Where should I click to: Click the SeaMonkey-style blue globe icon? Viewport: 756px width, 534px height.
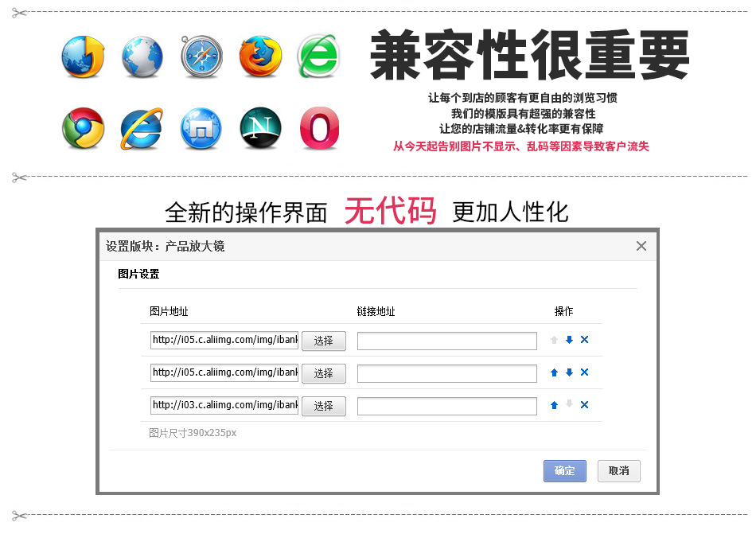point(201,129)
